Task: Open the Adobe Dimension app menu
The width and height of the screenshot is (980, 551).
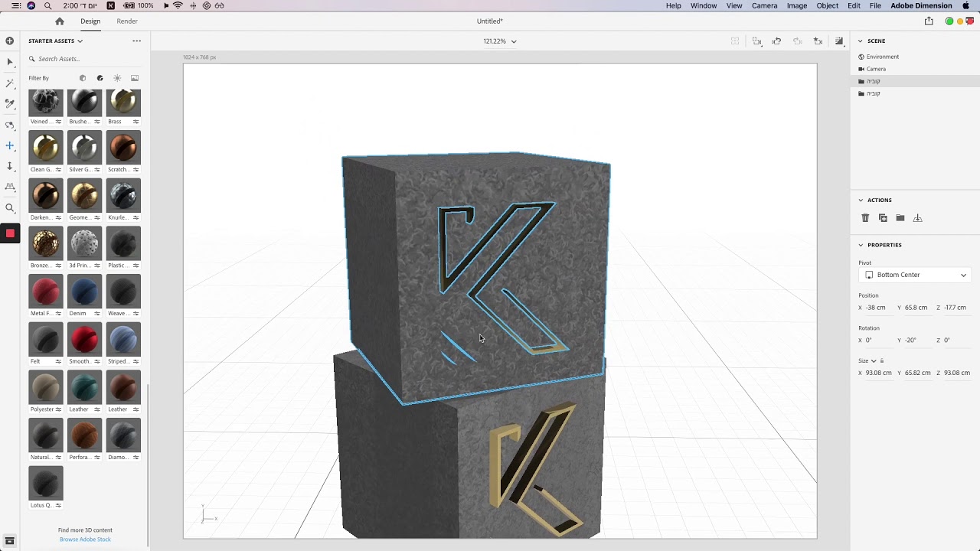Action: [x=922, y=5]
